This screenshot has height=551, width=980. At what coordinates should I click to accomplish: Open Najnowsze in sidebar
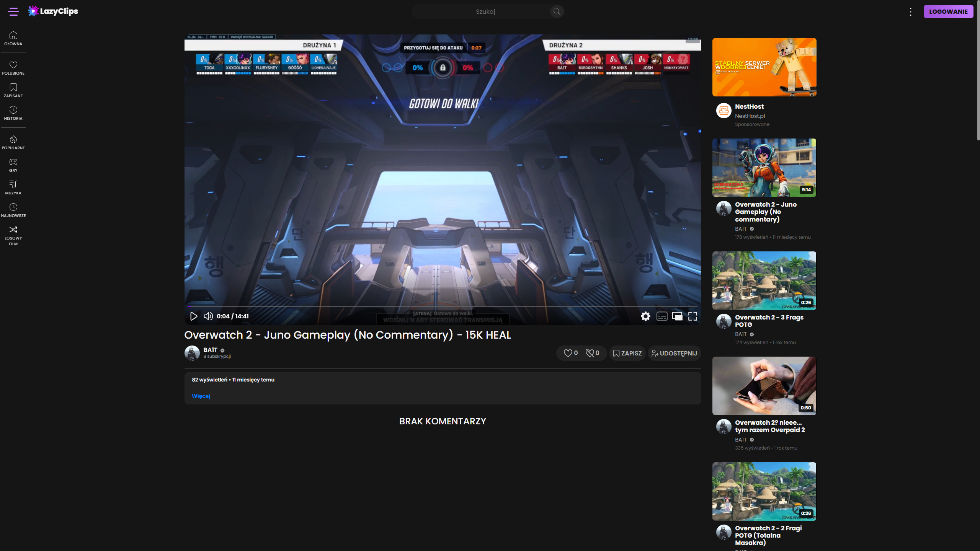coord(13,210)
